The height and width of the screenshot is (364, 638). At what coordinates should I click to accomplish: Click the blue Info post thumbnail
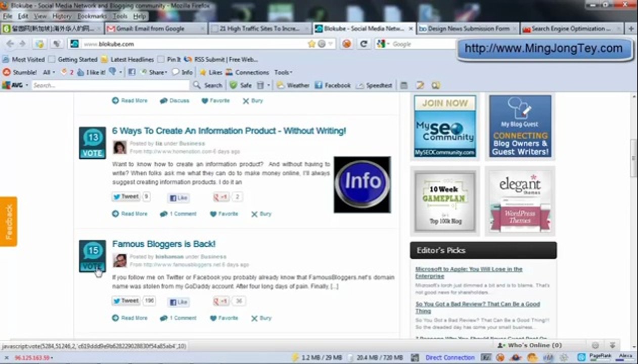point(362,185)
